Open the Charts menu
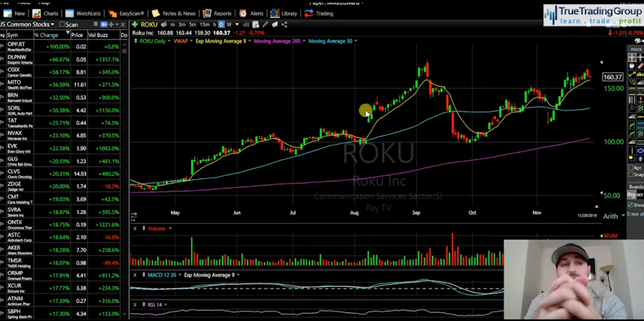The height and width of the screenshot is (321, 644). click(45, 14)
